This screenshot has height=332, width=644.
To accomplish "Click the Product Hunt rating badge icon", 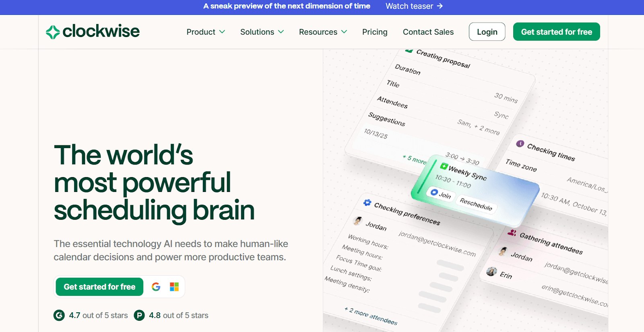I will point(139,315).
